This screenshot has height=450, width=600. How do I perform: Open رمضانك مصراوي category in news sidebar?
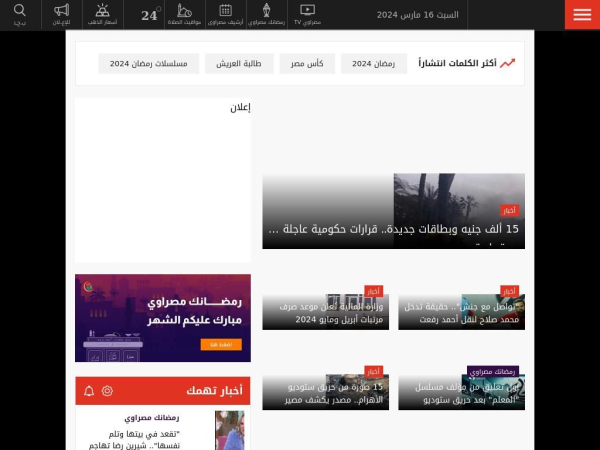152,418
